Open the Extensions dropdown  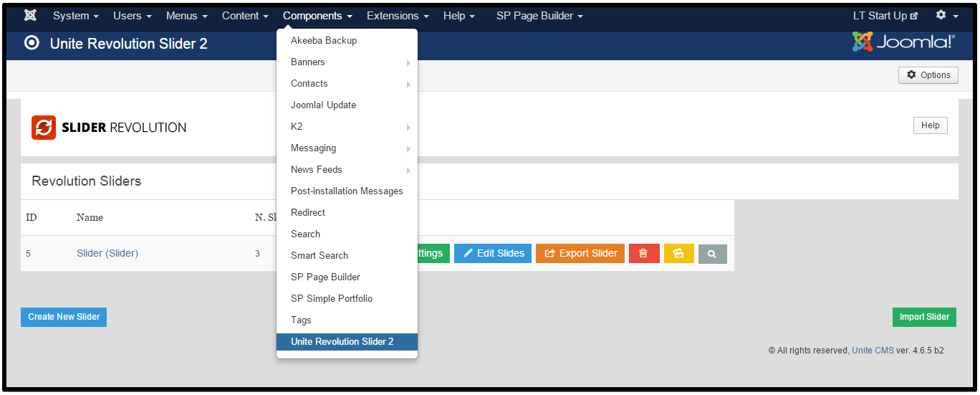click(x=398, y=16)
